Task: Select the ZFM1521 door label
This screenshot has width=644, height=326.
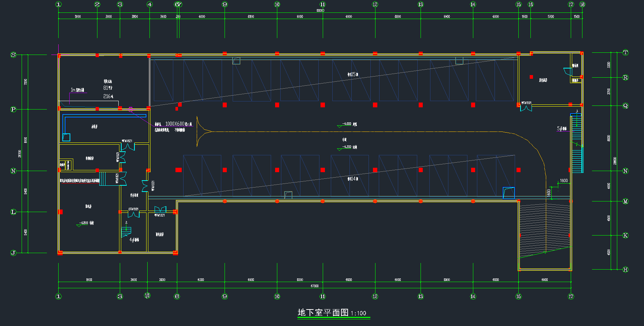Action: click(x=133, y=209)
